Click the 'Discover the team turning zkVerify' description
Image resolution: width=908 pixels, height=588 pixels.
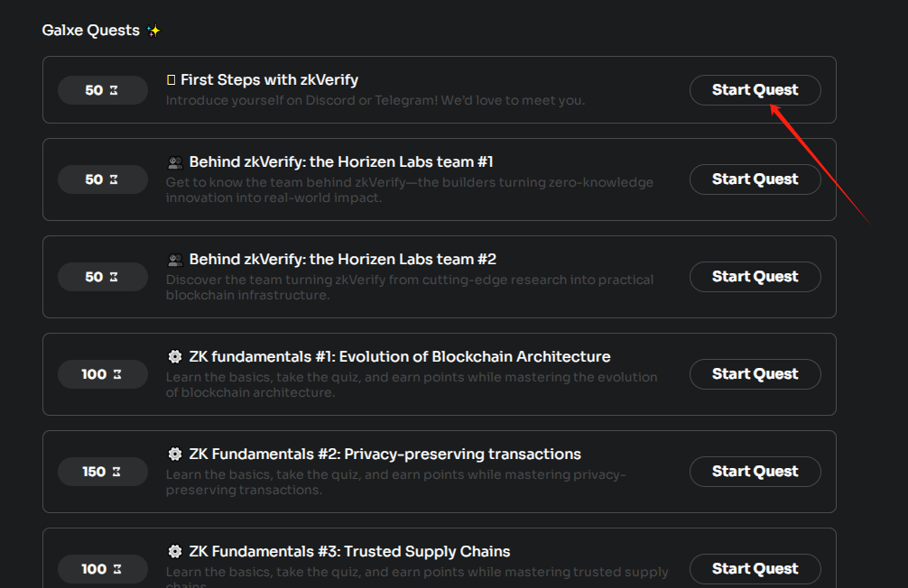pos(410,287)
